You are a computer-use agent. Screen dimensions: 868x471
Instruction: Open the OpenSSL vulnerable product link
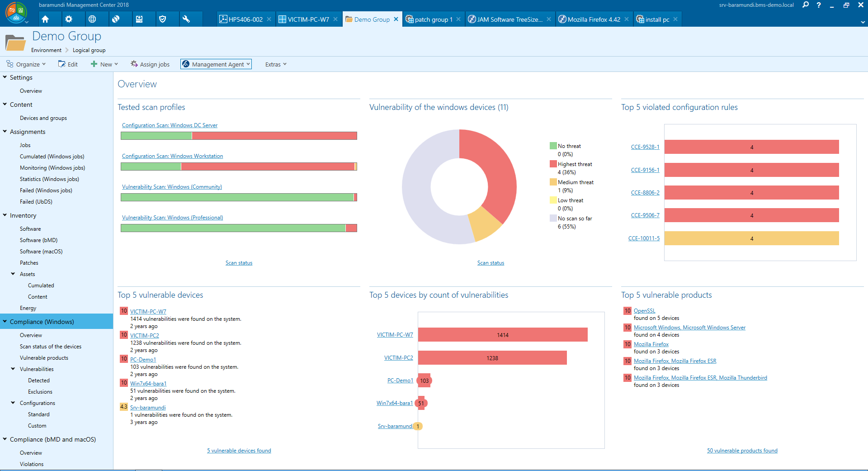644,311
